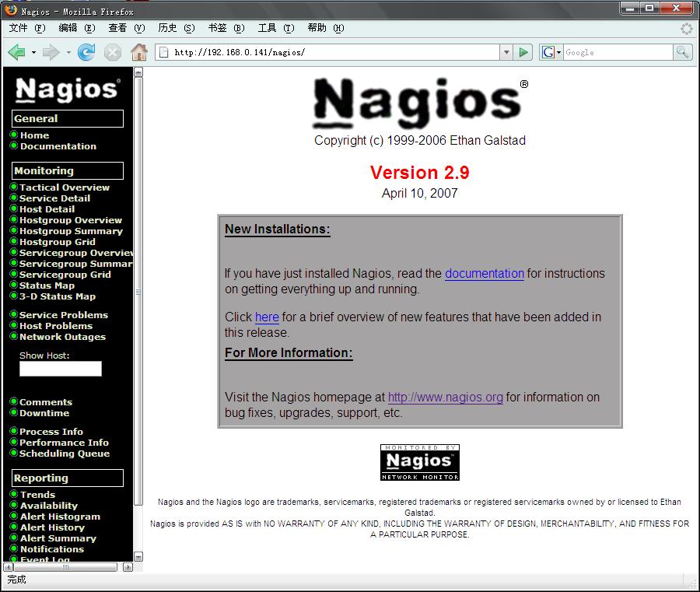Image resolution: width=700 pixels, height=592 pixels.
Task: Expand the address bar URL dropdown
Action: 506,52
